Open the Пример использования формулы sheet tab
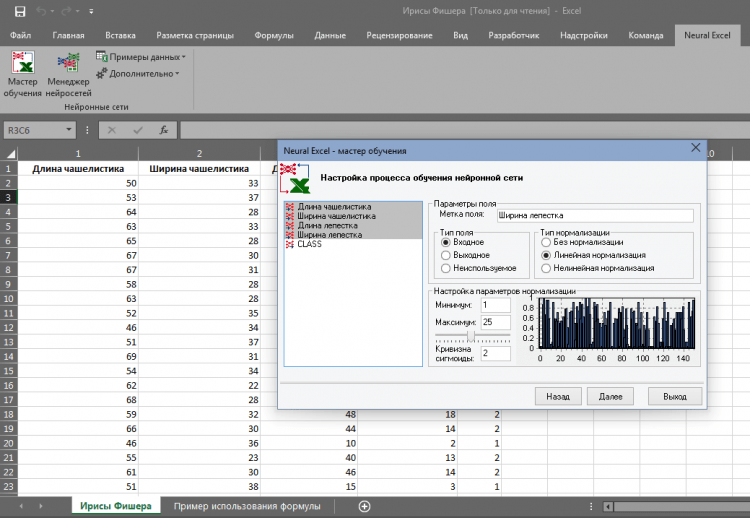Image resolution: width=750 pixels, height=518 pixels. click(x=246, y=506)
